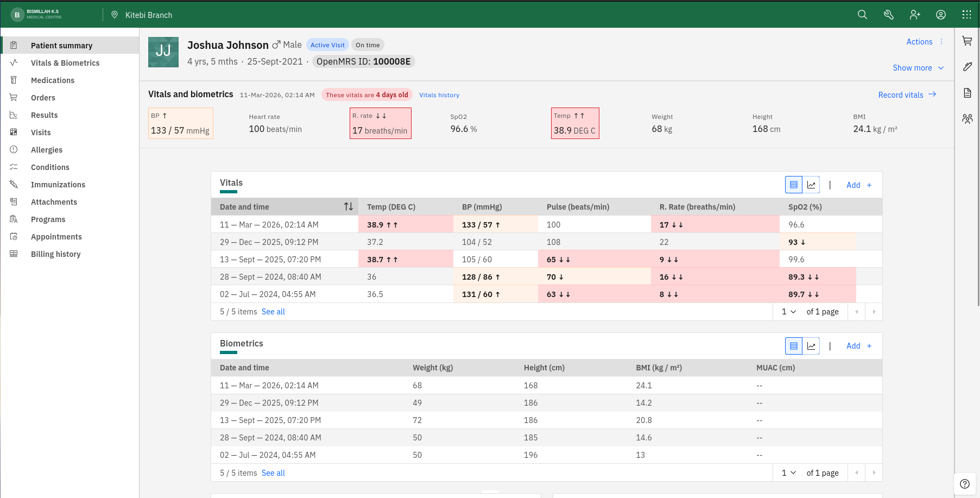
Task: Open the user account menu icon
Action: (941, 15)
